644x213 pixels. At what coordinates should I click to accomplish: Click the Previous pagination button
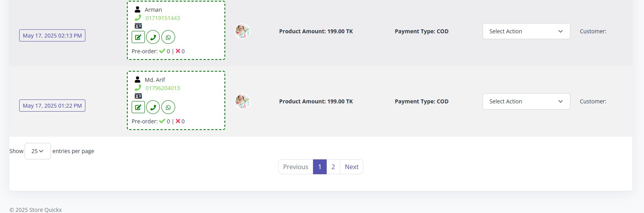point(296,167)
